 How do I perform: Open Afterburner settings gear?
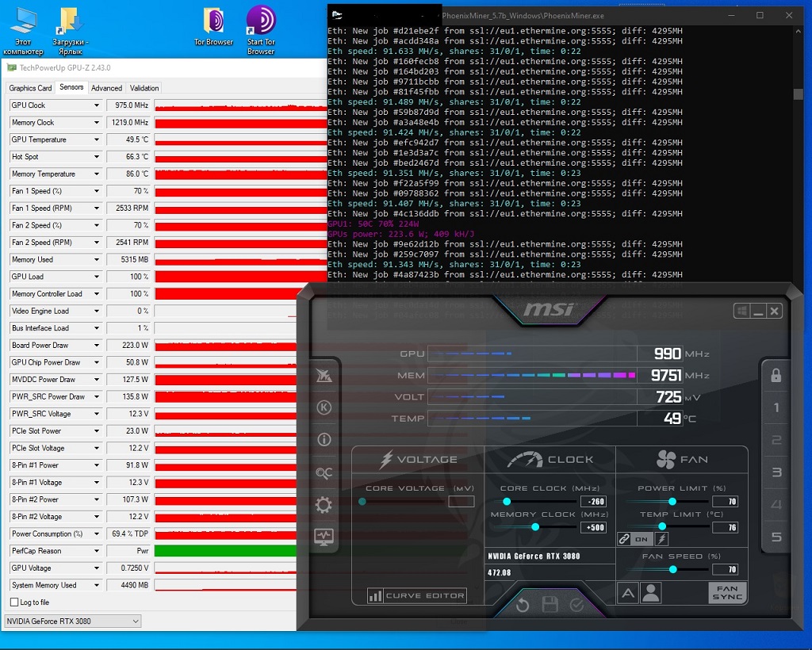click(324, 505)
